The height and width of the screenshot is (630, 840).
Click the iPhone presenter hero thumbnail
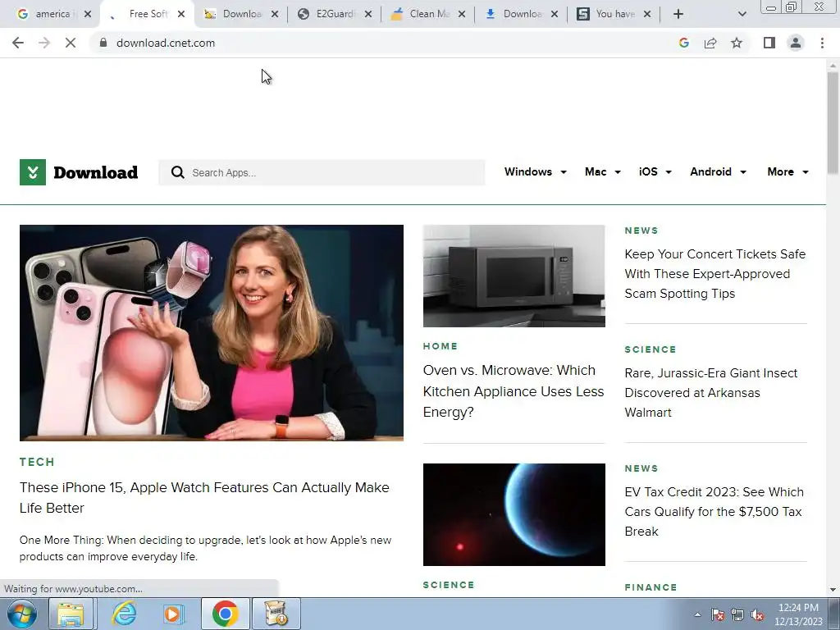click(212, 333)
